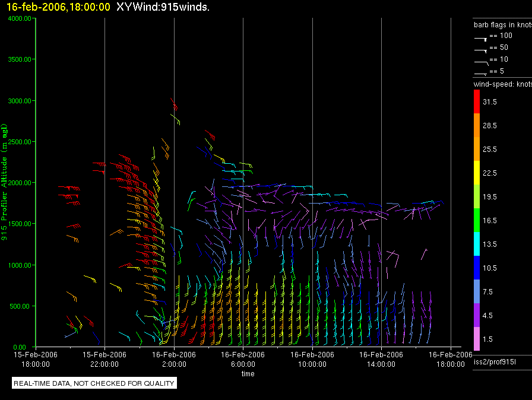Click the green 16.5 knots color swatch

point(477,220)
